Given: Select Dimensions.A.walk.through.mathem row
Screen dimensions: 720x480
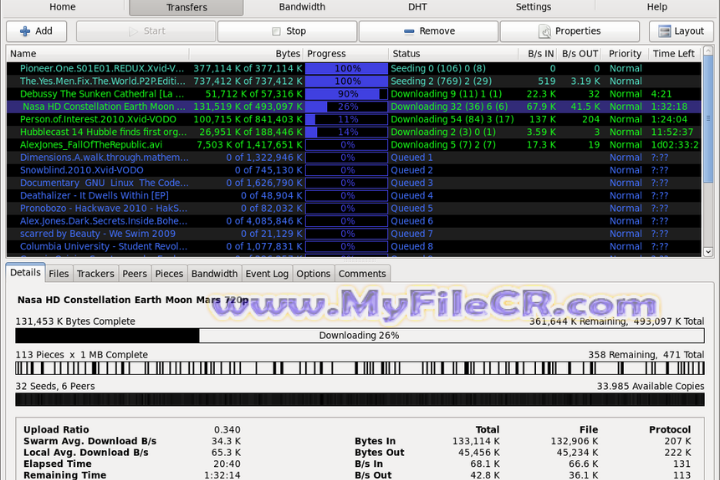Looking at the screenshot, I should point(354,158).
